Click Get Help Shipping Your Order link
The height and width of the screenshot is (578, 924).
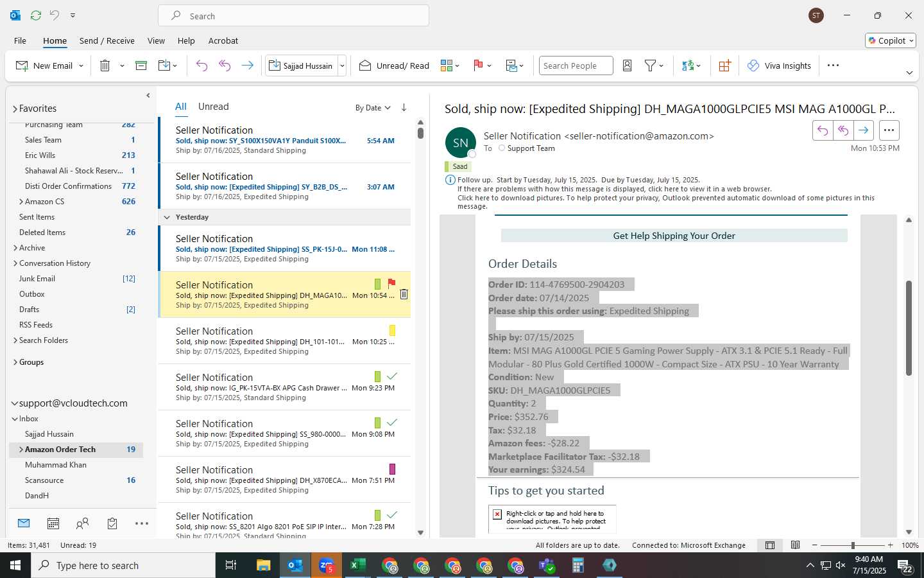coord(674,236)
